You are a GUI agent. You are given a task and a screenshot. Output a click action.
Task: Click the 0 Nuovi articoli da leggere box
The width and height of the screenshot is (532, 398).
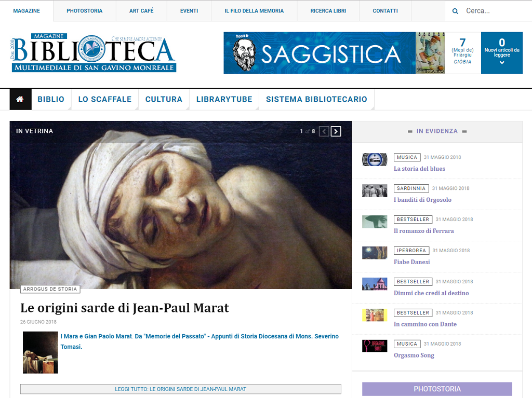point(502,53)
